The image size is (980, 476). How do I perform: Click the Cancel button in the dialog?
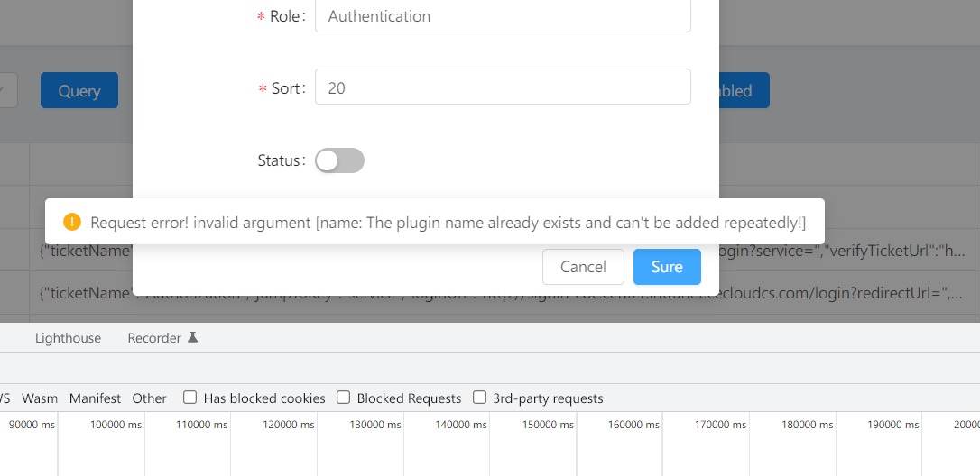(583, 267)
